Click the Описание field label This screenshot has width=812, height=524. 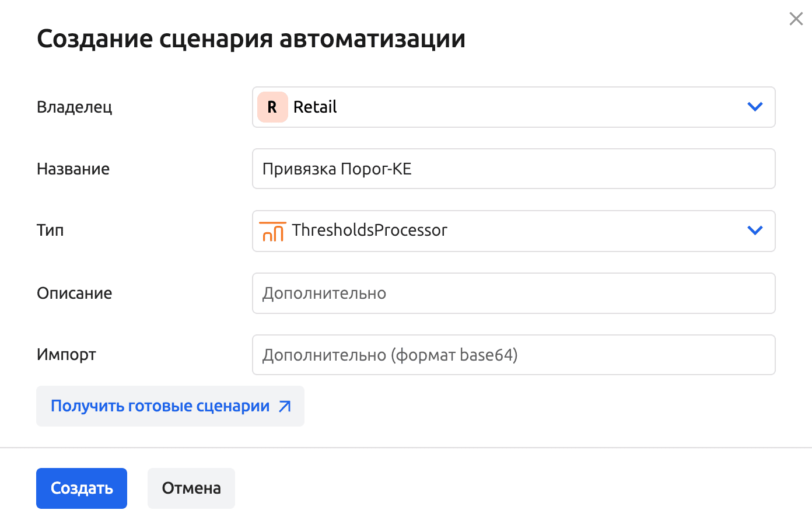click(75, 294)
